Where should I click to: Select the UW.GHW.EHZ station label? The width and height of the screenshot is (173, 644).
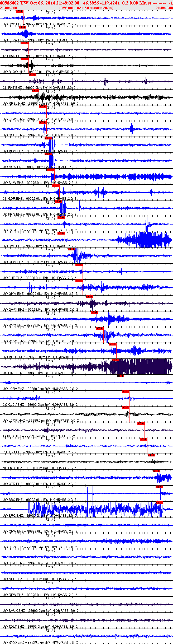tap(40, 294)
